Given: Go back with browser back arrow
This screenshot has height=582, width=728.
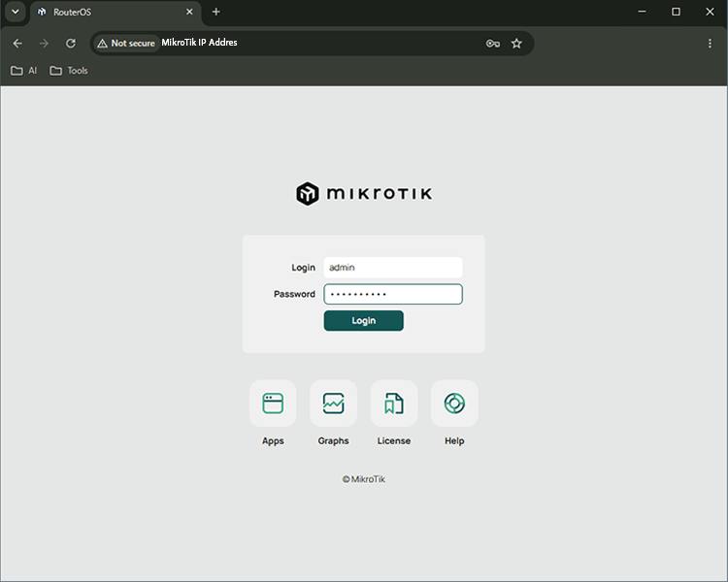Looking at the screenshot, I should point(17,43).
